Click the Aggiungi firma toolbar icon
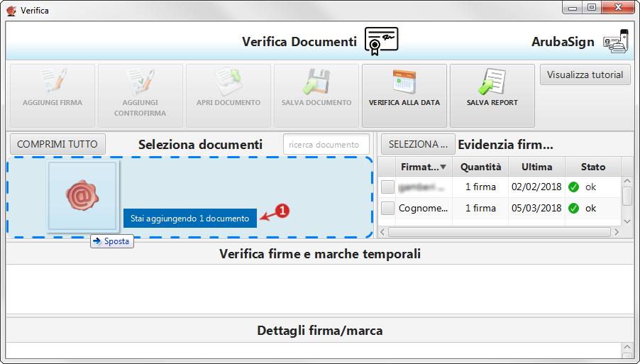 52,83
